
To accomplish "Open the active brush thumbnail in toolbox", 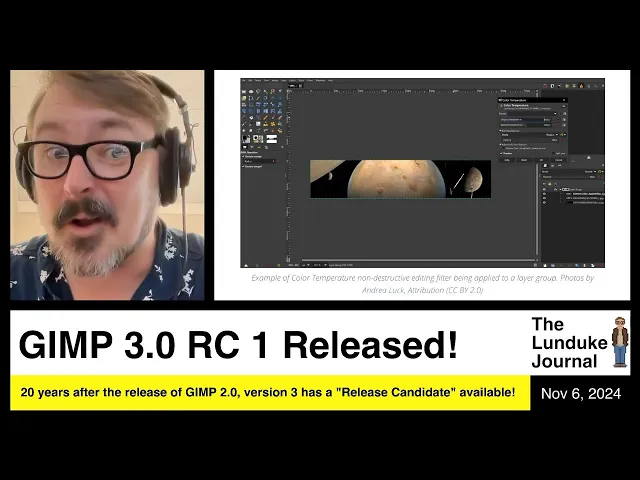I will (256, 138).
